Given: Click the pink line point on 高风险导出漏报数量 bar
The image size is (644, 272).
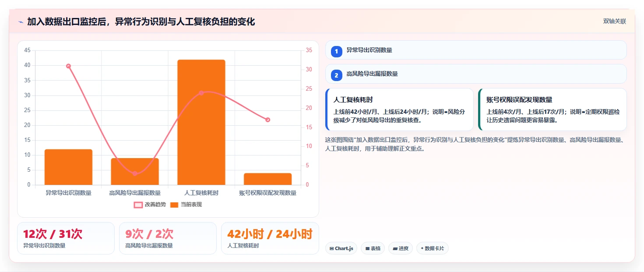Looking at the screenshot, I should [x=135, y=173].
